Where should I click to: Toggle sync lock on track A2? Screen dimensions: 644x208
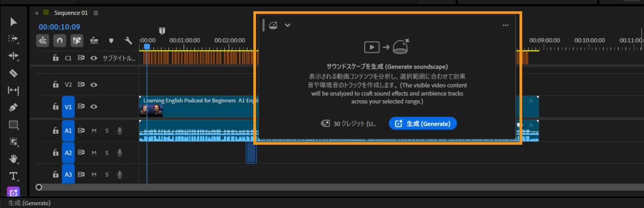pyautogui.click(x=82, y=153)
